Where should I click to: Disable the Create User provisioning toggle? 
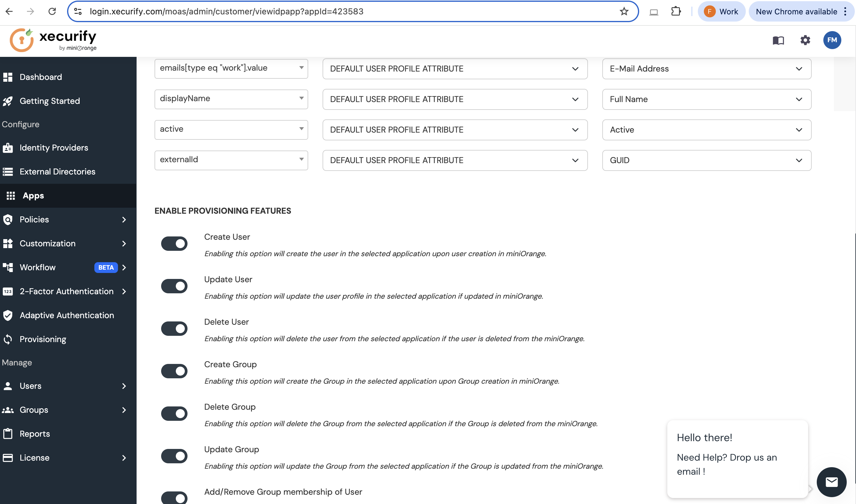point(174,243)
